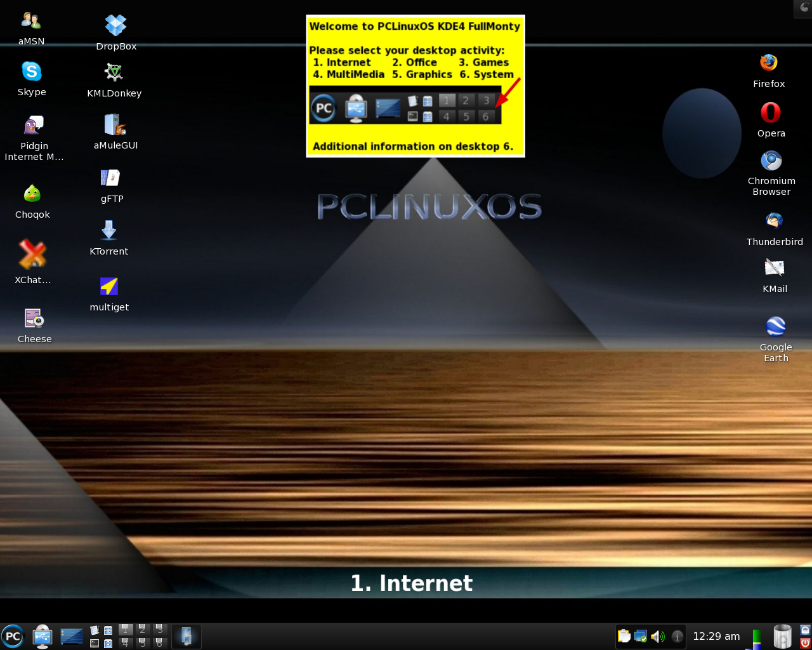Switch to virtual desktop 3 in the pager
Viewport: 812px width, 650px height.
159,630
